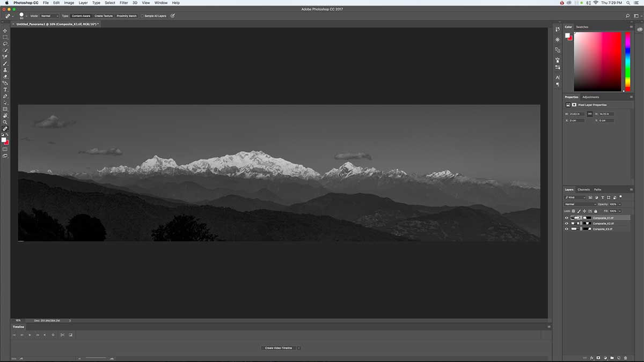Viewport: 644px width, 362px height.
Task: Toggle visibility of Composite_K3.tif layer
Action: click(567, 229)
